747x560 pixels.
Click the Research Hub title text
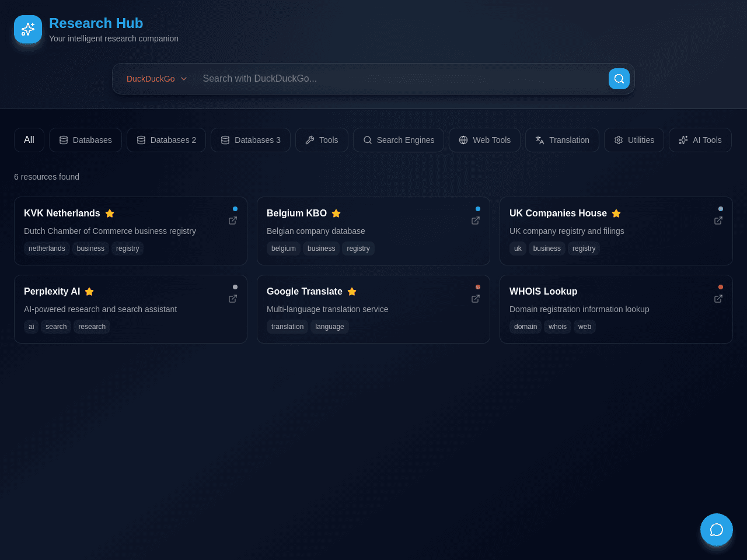tap(96, 23)
